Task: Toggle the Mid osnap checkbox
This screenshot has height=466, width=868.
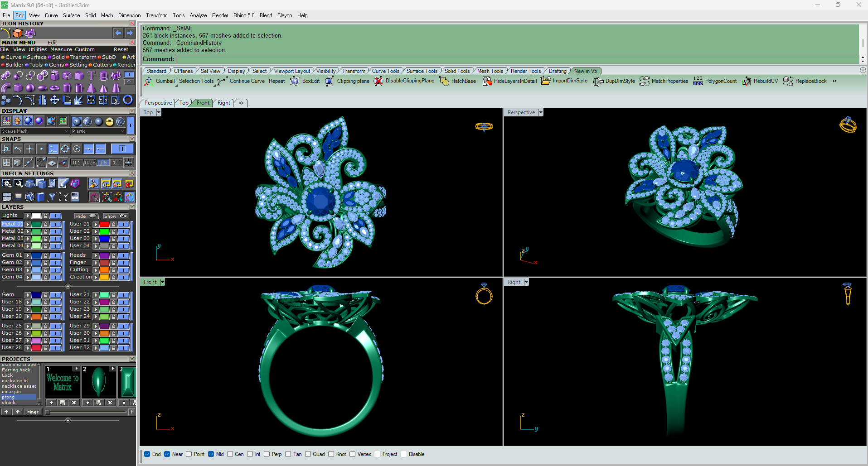Action: pyautogui.click(x=211, y=454)
